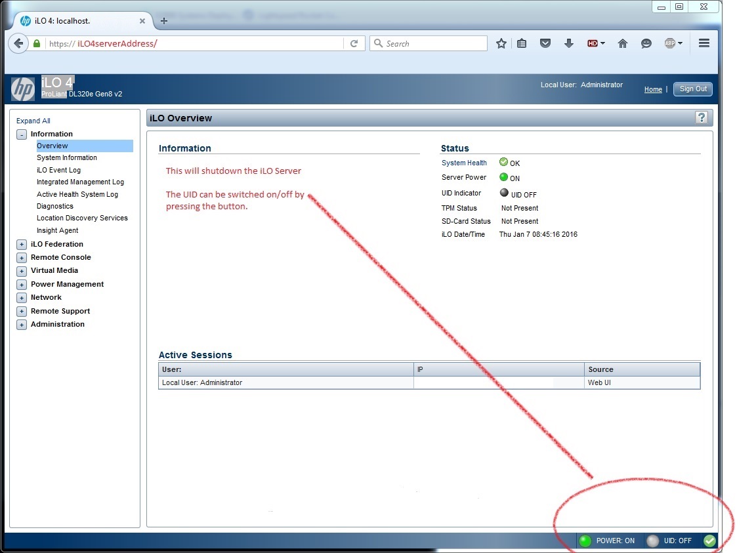
Task: Open the chat smiley icon
Action: pyautogui.click(x=646, y=43)
